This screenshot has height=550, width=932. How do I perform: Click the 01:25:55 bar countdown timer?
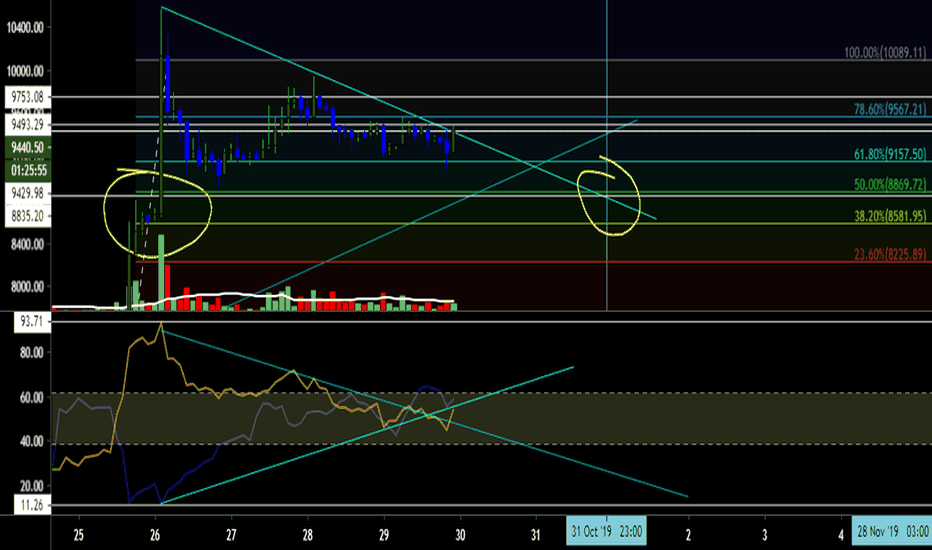tap(27, 171)
